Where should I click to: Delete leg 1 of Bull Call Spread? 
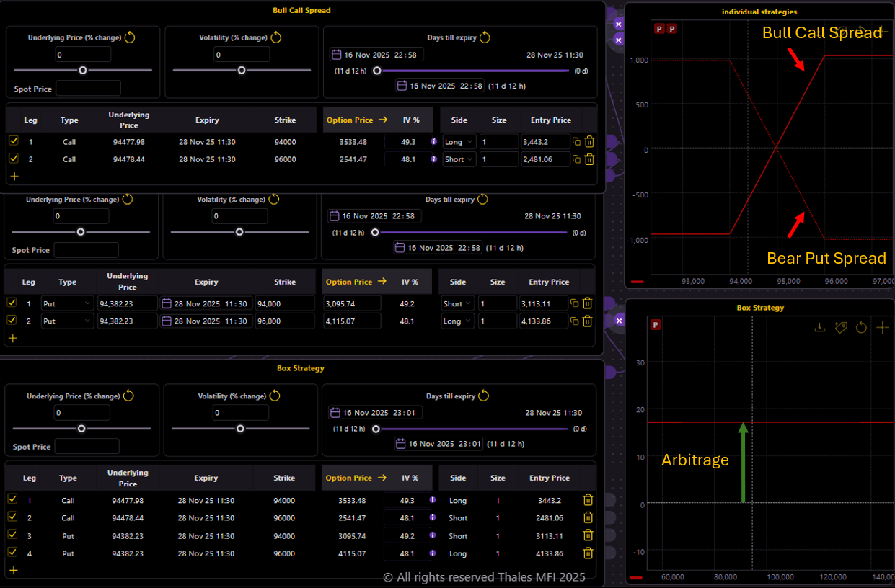coord(589,142)
